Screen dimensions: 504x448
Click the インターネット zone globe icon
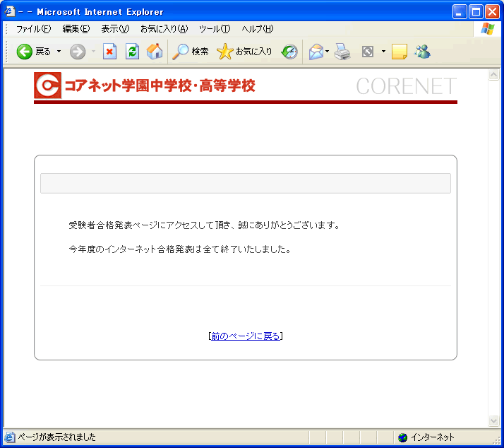tap(402, 437)
